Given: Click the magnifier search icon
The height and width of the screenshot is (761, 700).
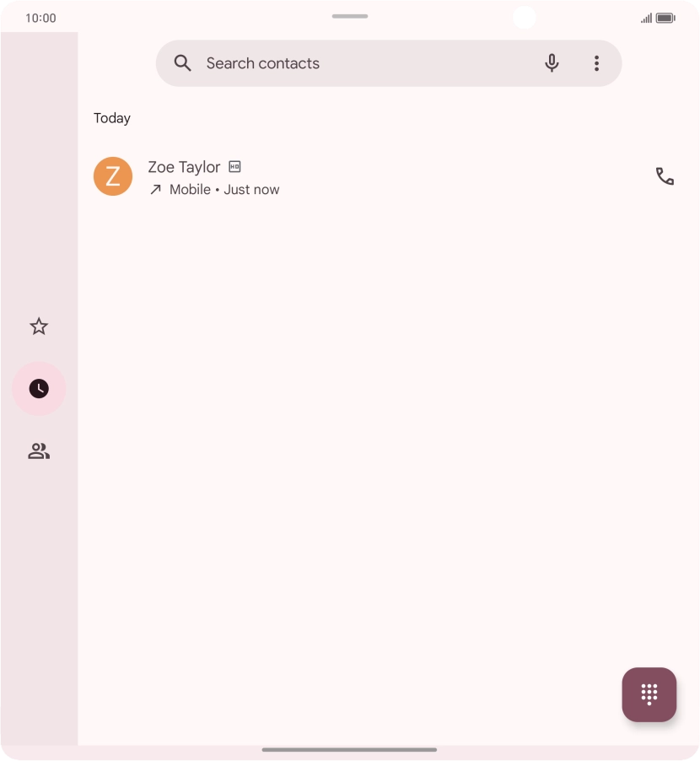Looking at the screenshot, I should click(x=182, y=63).
